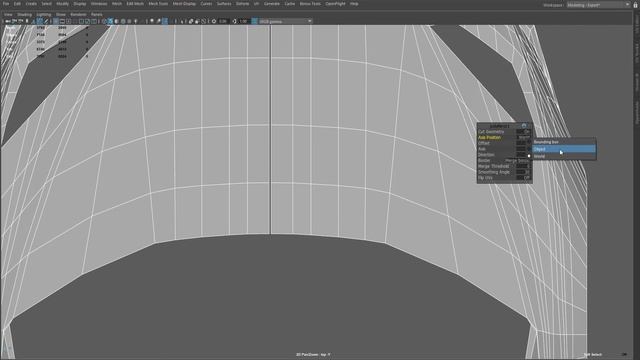Click the round icon in the in-view editor header

[x=524, y=126]
